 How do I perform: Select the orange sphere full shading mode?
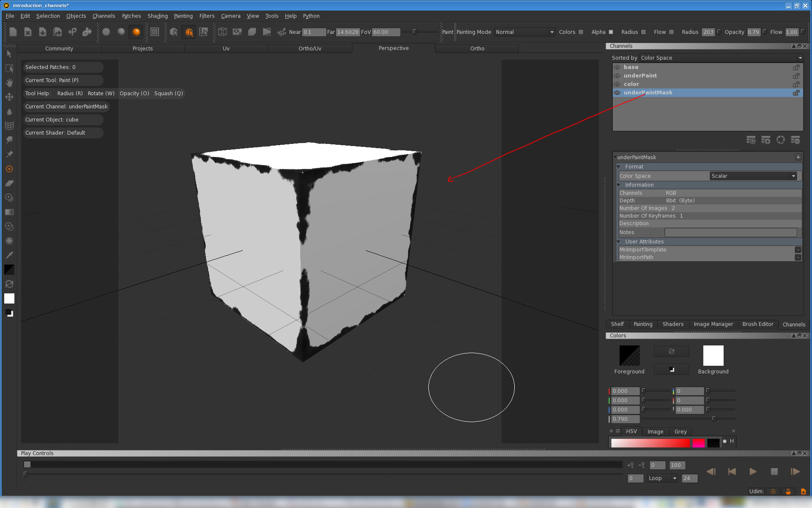tap(136, 32)
